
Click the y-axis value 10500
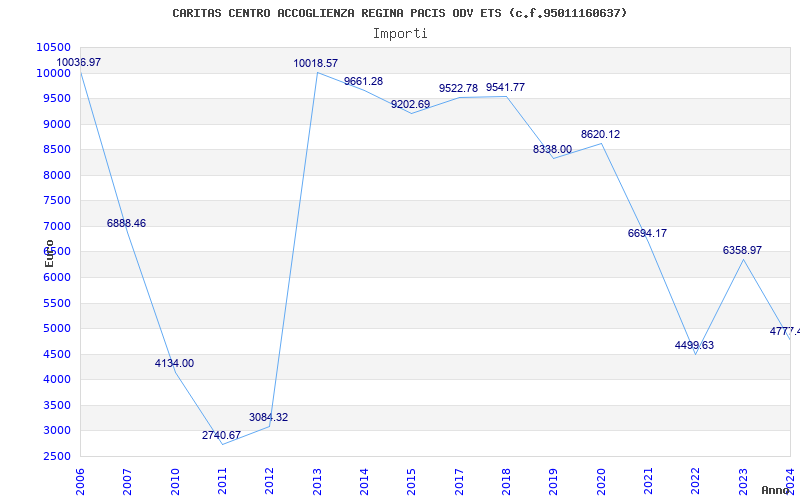54,47
